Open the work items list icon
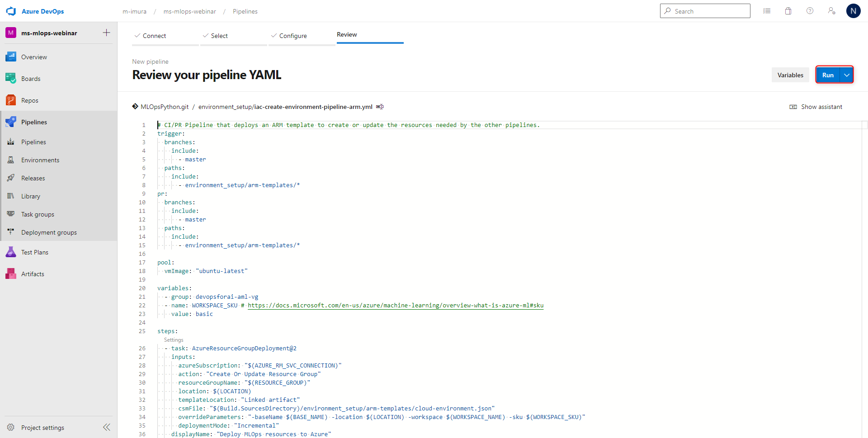The width and height of the screenshot is (868, 438). pos(767,11)
